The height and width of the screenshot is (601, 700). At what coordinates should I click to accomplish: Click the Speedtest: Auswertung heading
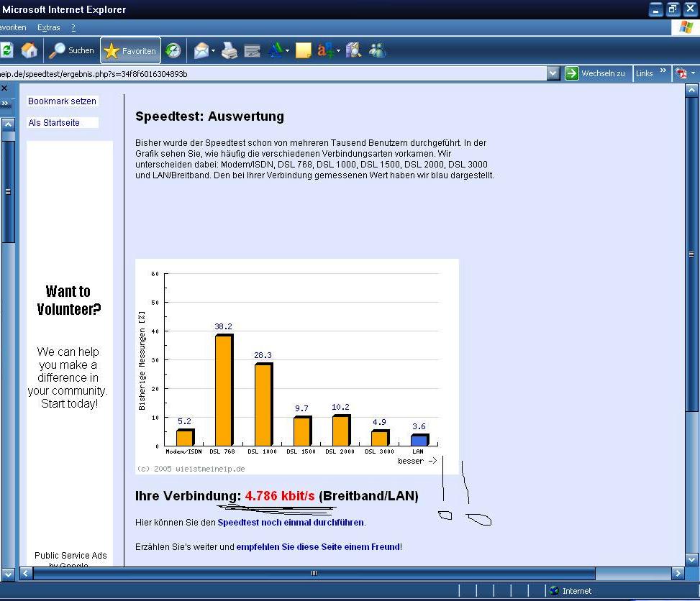point(209,116)
